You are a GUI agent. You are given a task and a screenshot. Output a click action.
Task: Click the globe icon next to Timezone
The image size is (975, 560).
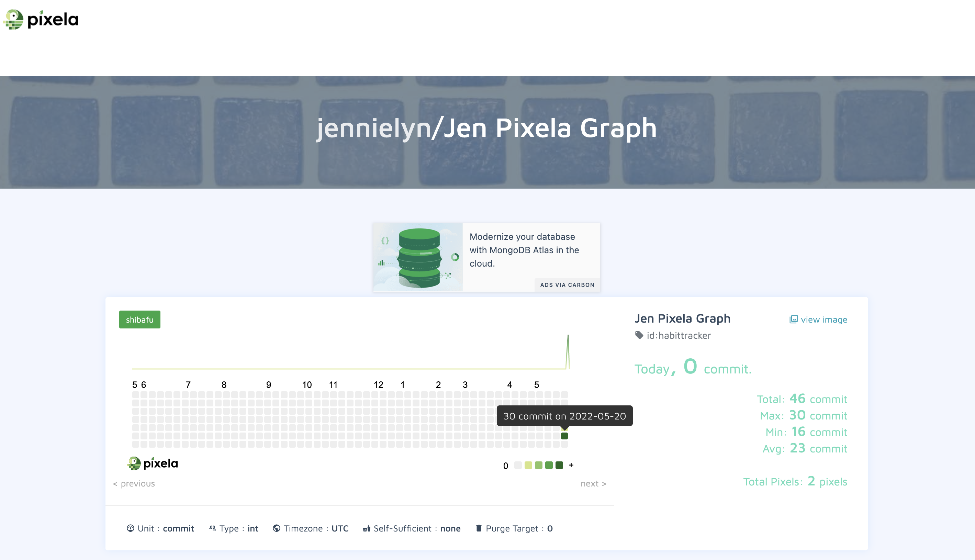(277, 528)
